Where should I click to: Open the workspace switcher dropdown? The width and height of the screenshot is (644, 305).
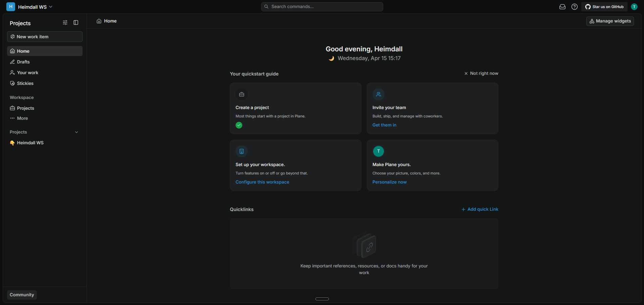pos(51,6)
